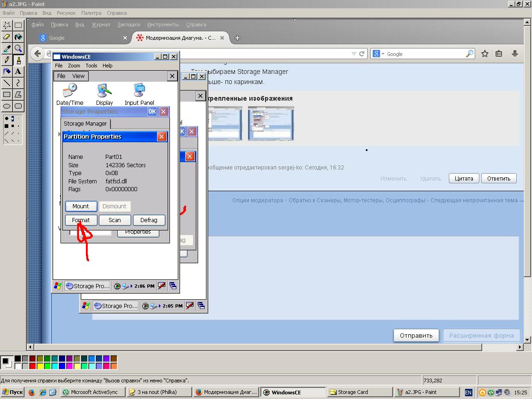Activate the Magnifier tool
Viewport: 532px width, 399px height.
coord(18,48)
